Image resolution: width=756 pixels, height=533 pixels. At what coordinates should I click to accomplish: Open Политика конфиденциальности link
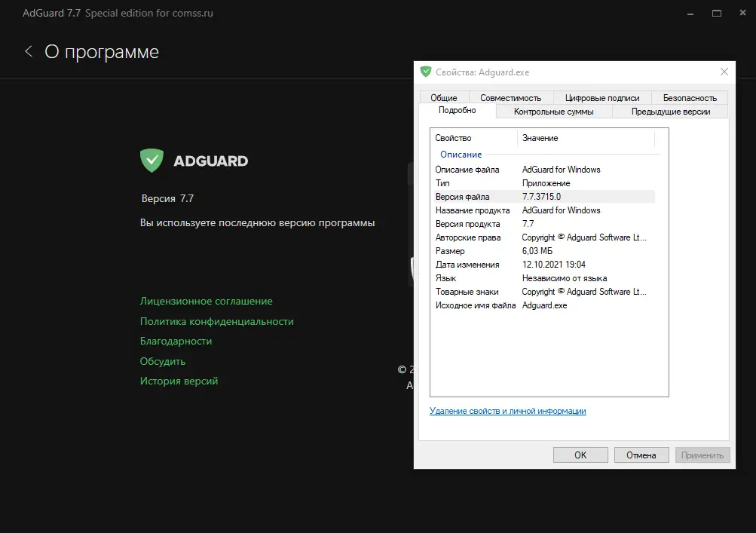(x=216, y=321)
